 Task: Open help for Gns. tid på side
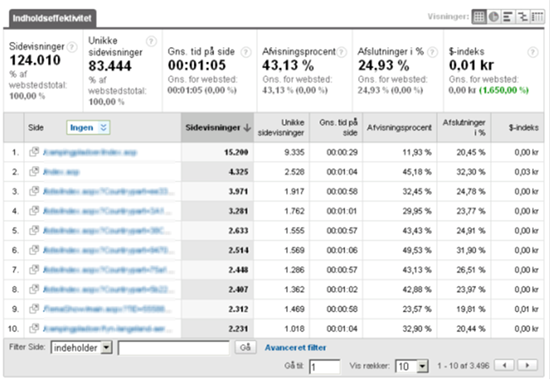[246, 52]
